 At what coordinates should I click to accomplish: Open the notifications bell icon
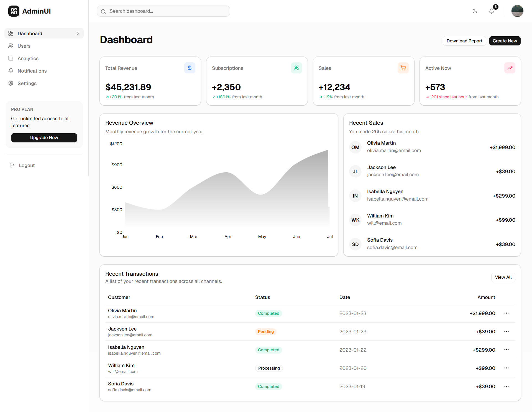[492, 11]
